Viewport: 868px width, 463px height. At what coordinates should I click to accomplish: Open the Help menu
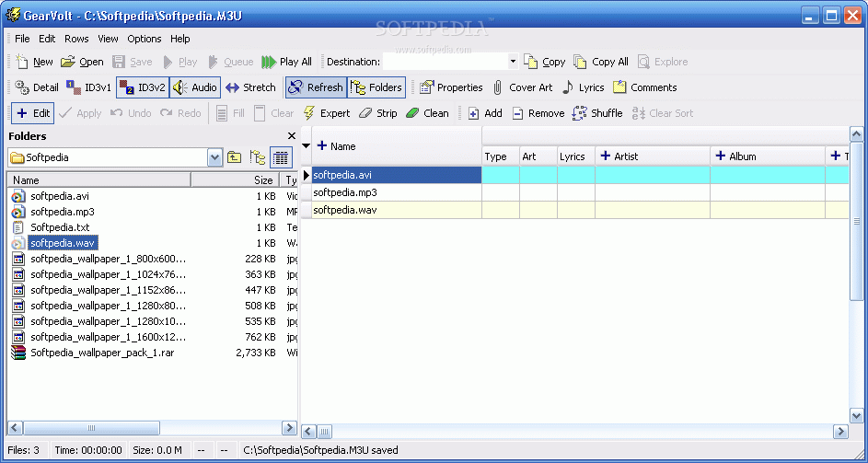coord(179,39)
